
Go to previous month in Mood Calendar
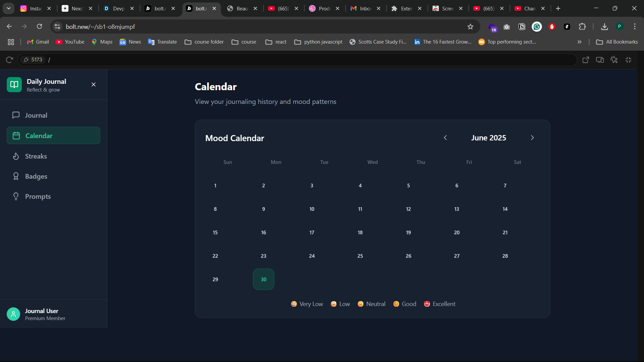click(445, 138)
